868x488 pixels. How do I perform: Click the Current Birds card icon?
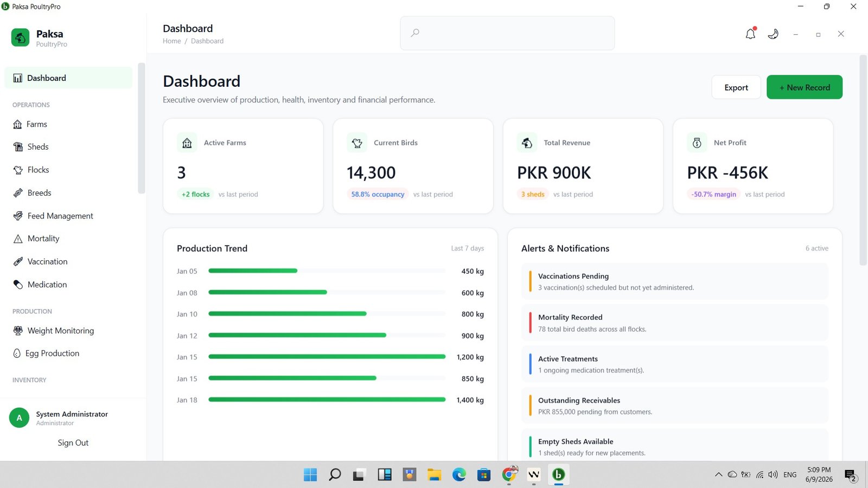point(357,143)
